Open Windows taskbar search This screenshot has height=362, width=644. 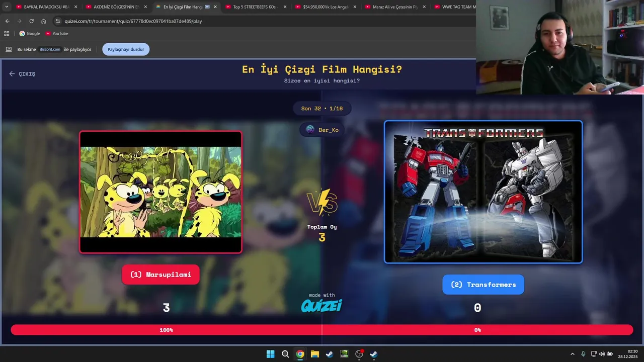click(285, 354)
